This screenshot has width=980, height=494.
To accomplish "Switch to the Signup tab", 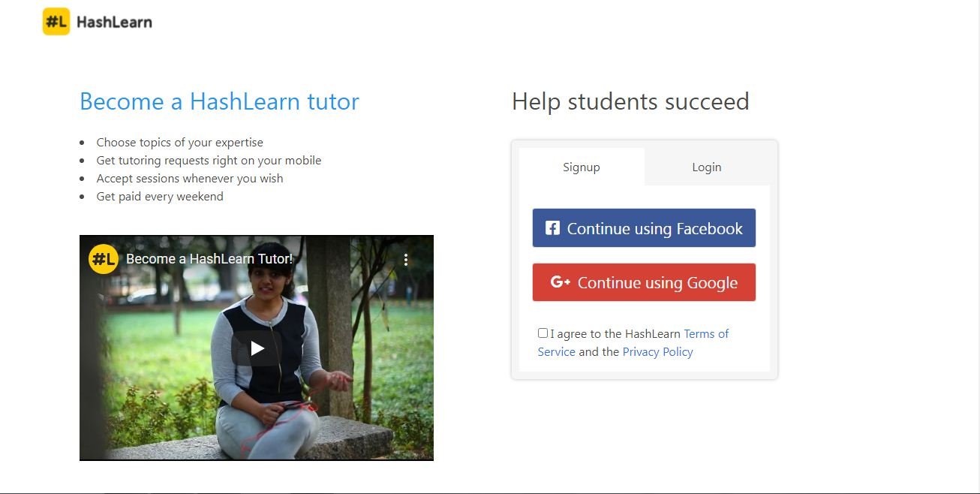I will [582, 167].
